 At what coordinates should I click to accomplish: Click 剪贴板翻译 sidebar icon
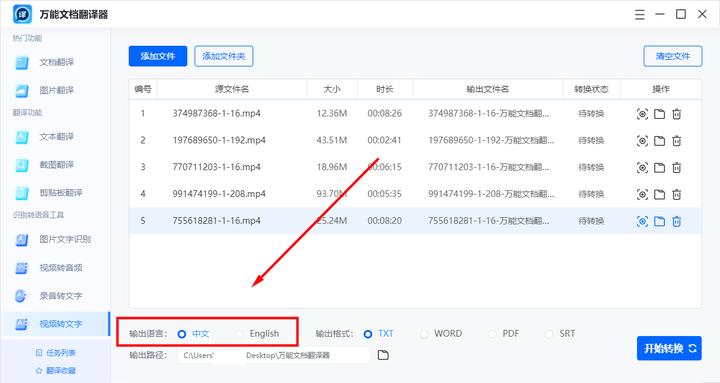[x=22, y=193]
